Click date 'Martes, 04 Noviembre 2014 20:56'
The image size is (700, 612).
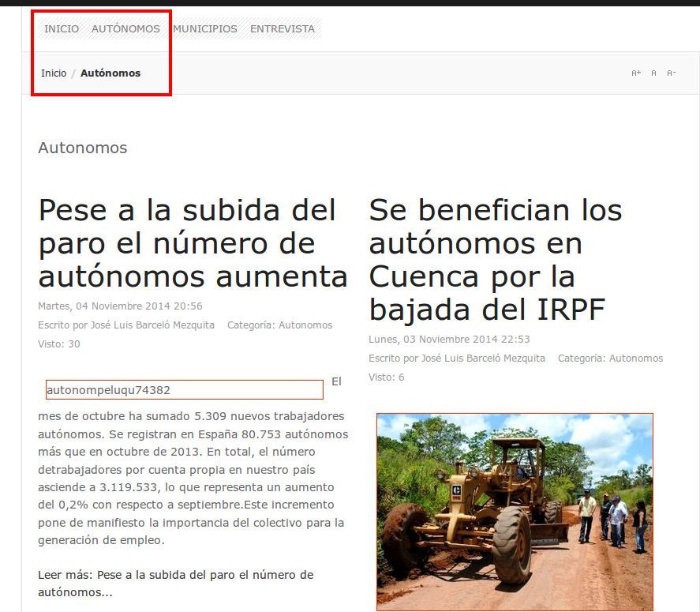click(120, 306)
